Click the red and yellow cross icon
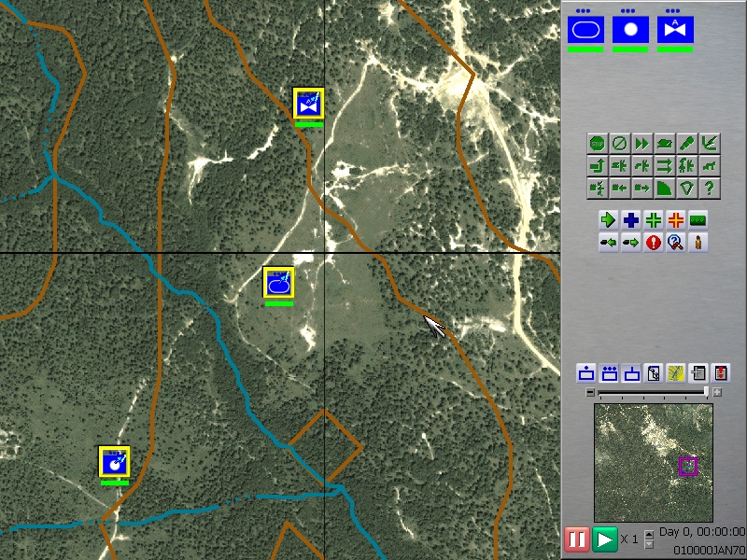Viewport: 747px width, 560px height. (x=673, y=219)
